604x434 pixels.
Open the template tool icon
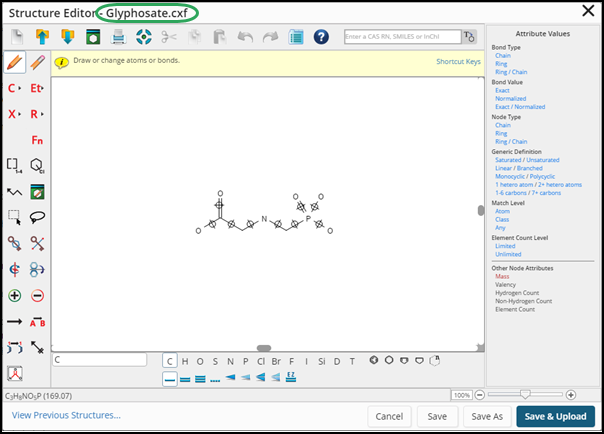(x=37, y=192)
